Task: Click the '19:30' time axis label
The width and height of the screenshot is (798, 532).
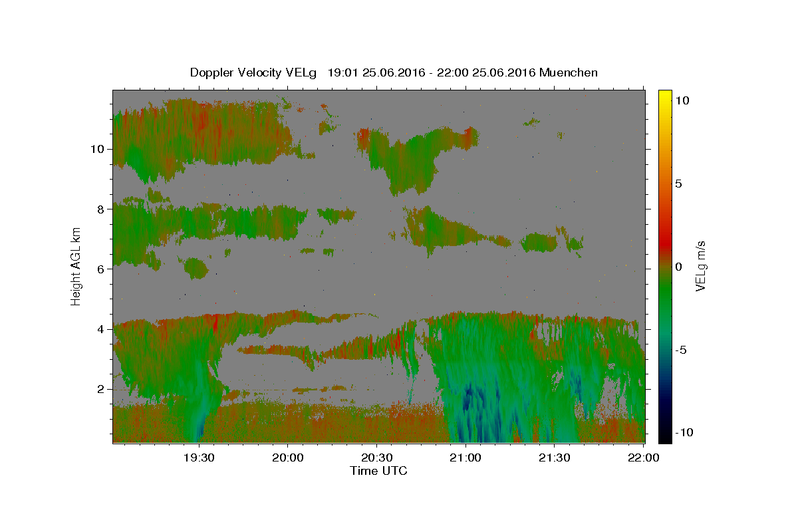Action: click(199, 458)
